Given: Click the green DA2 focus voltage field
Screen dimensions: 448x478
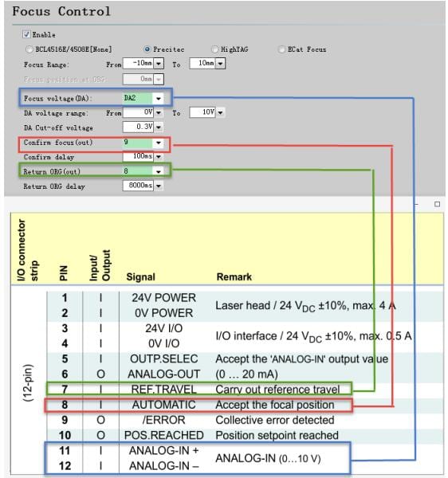Looking at the screenshot, I should (x=138, y=98).
